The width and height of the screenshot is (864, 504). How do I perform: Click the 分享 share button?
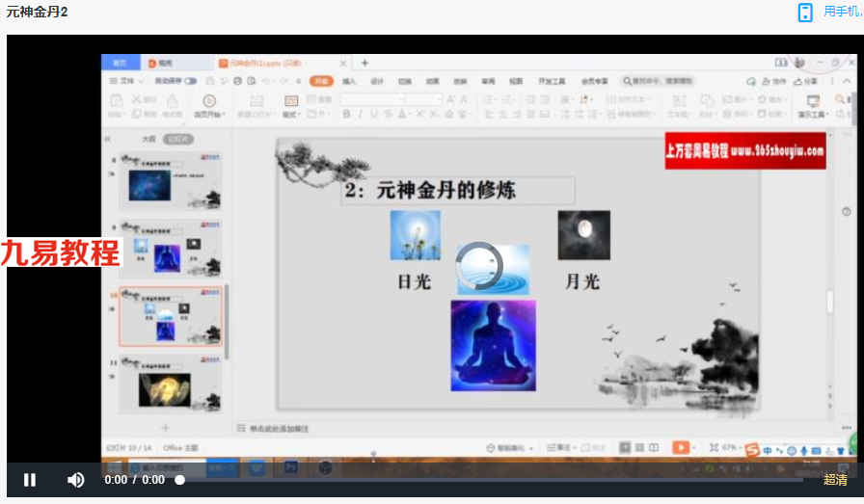(x=805, y=81)
